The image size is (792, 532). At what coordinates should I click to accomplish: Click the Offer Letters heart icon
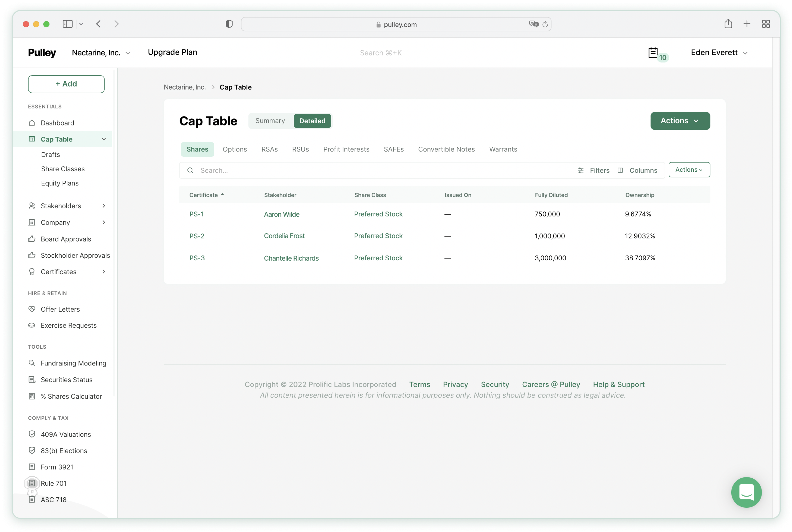[x=32, y=309]
